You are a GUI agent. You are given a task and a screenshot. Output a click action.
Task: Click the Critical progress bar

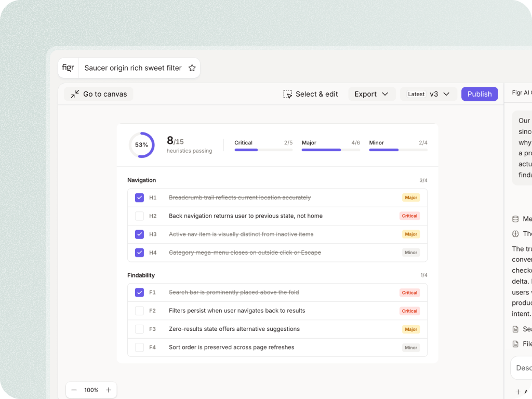coord(263,150)
